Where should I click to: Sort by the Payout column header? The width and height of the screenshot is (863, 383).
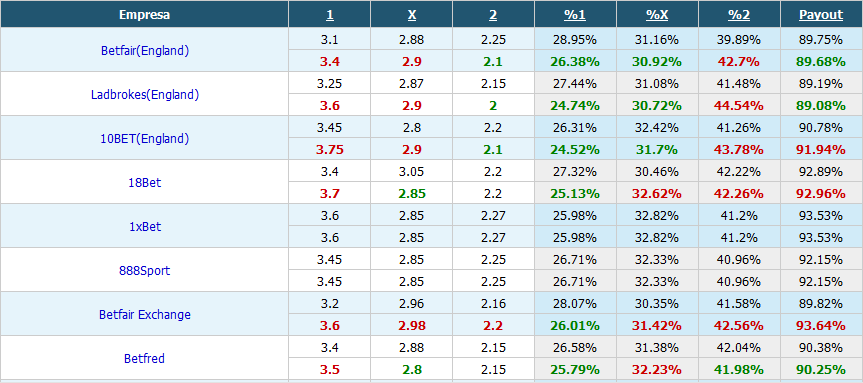click(821, 15)
